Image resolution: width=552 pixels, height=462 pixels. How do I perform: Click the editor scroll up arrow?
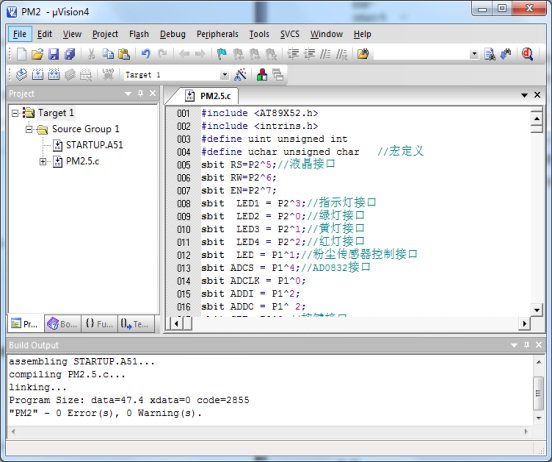click(x=537, y=118)
